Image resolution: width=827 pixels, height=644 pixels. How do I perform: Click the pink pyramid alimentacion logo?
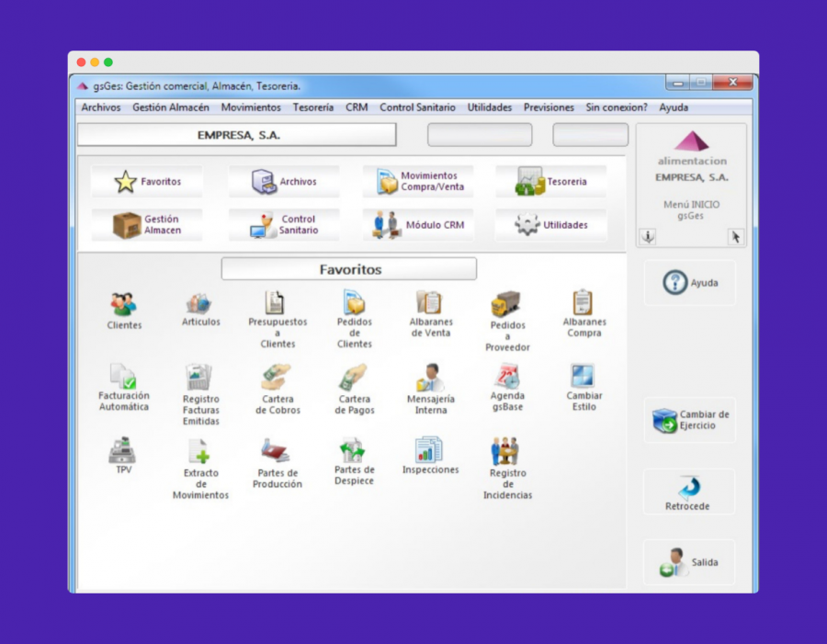tap(692, 141)
